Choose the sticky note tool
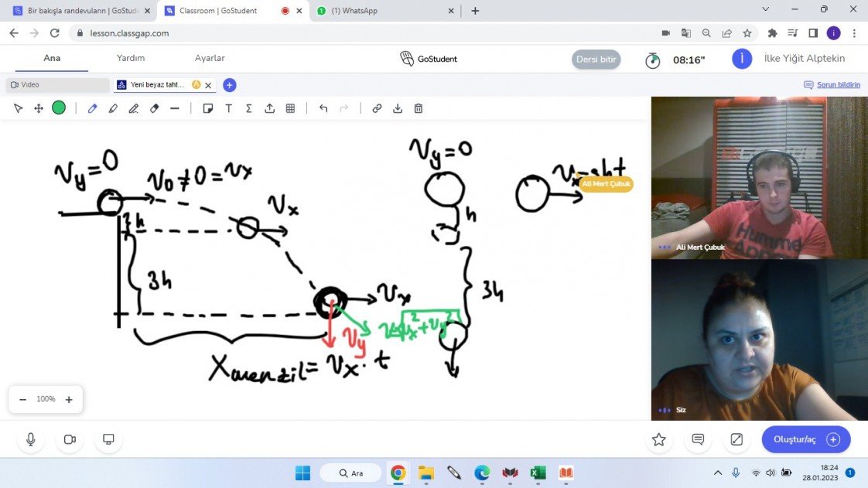Screen dimensions: 868x488 (x=207, y=108)
